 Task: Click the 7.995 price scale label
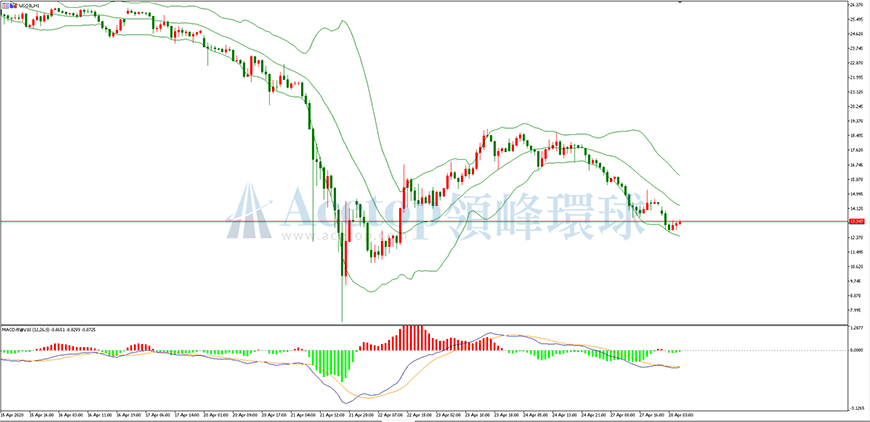[x=855, y=310]
